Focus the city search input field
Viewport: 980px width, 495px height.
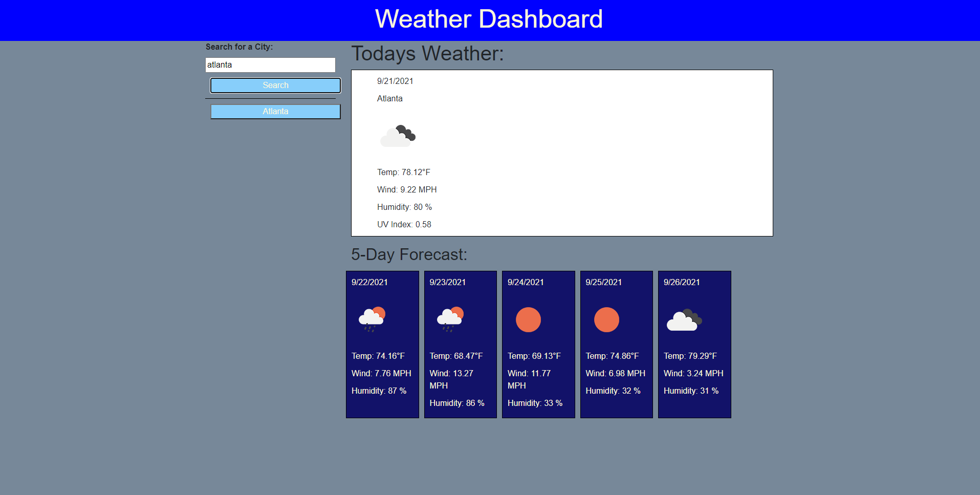(270, 65)
